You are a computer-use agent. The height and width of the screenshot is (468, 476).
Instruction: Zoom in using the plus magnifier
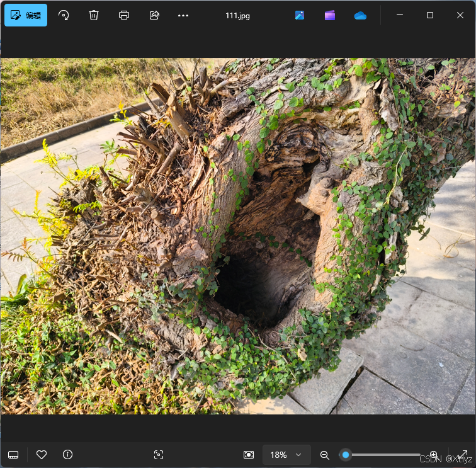pos(433,455)
